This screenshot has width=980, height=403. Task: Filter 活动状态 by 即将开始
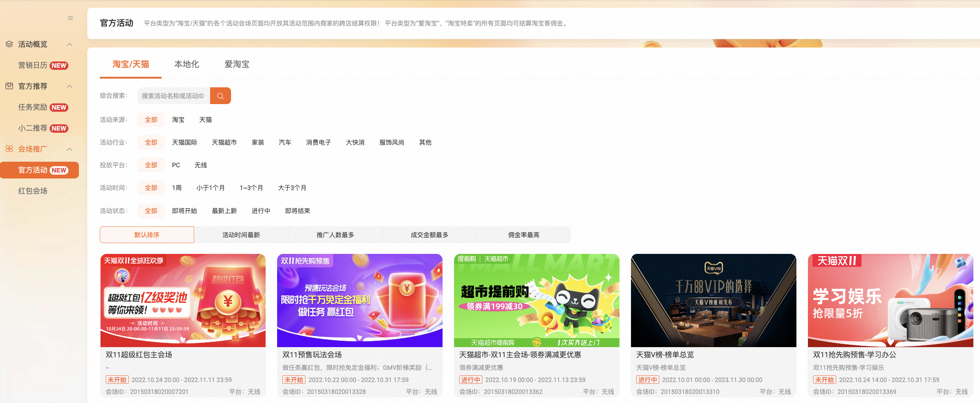pos(185,211)
